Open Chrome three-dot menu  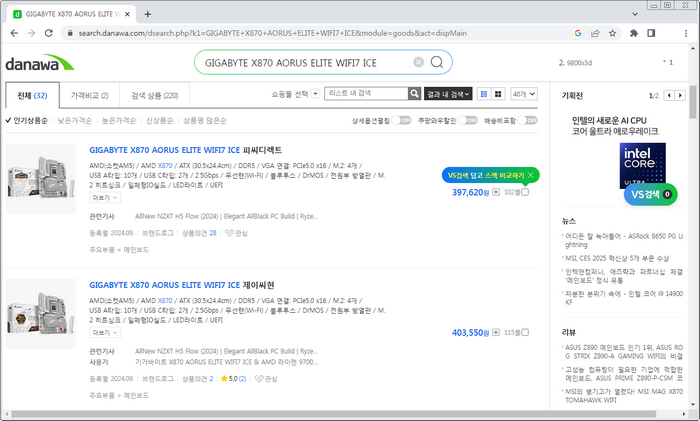click(686, 33)
